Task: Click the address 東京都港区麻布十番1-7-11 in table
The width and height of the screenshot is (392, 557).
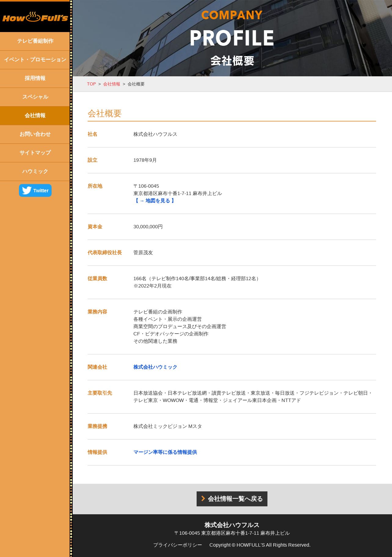Action: point(178,194)
